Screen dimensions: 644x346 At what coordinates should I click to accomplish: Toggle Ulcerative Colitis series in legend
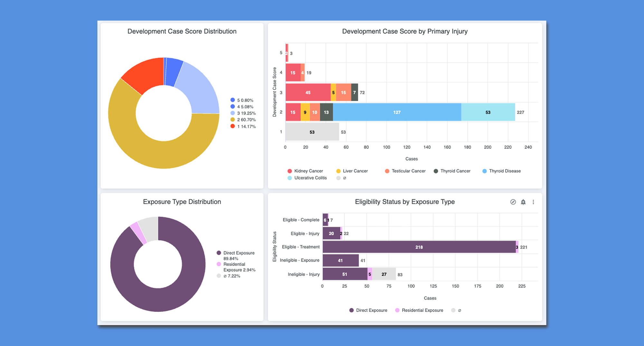[x=307, y=178]
